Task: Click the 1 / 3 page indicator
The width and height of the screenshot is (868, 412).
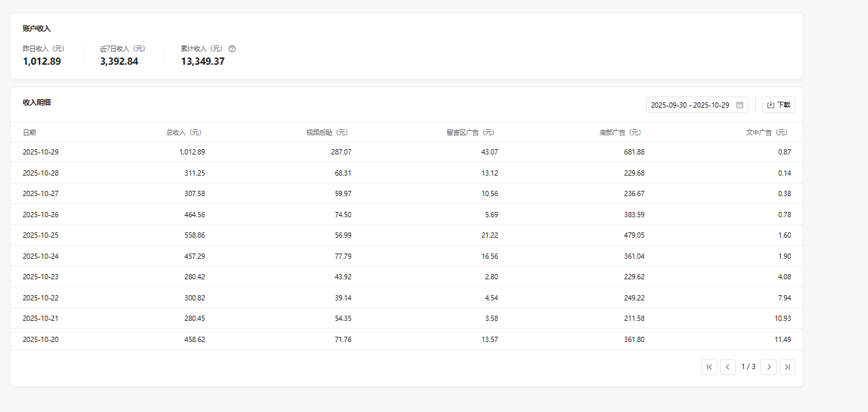Action: [x=749, y=367]
